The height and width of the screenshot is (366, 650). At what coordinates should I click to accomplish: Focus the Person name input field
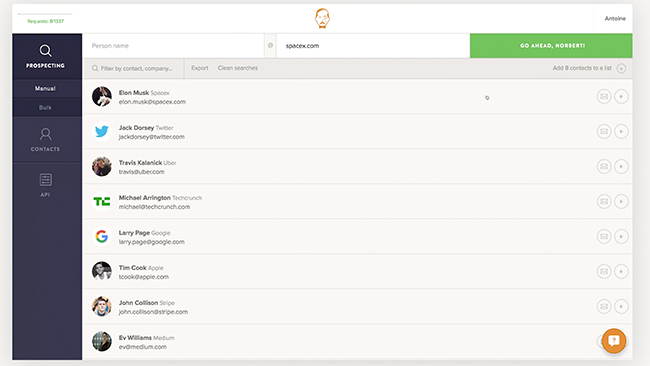(x=173, y=46)
